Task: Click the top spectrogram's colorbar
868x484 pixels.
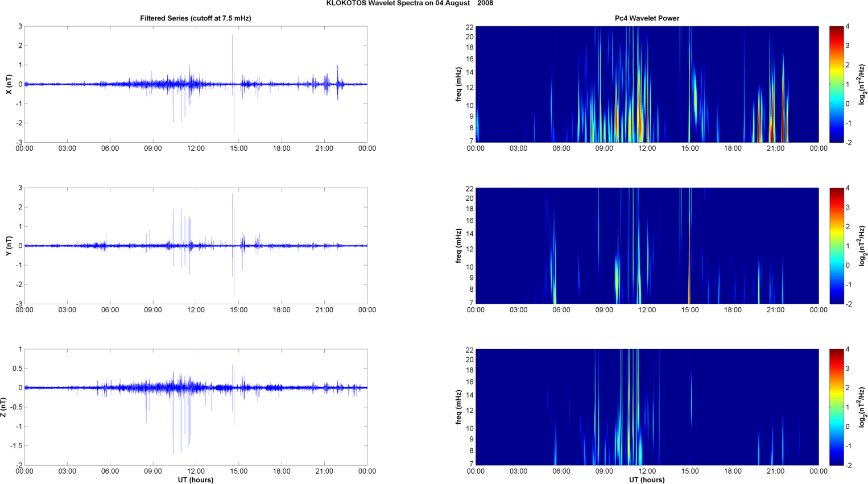Action: coord(836,84)
